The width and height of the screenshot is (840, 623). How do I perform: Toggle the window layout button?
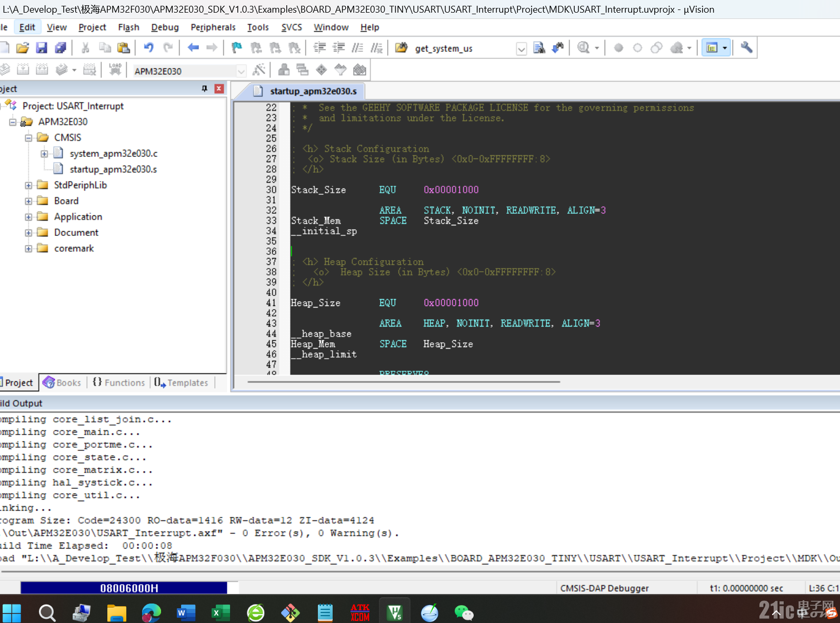(712, 48)
